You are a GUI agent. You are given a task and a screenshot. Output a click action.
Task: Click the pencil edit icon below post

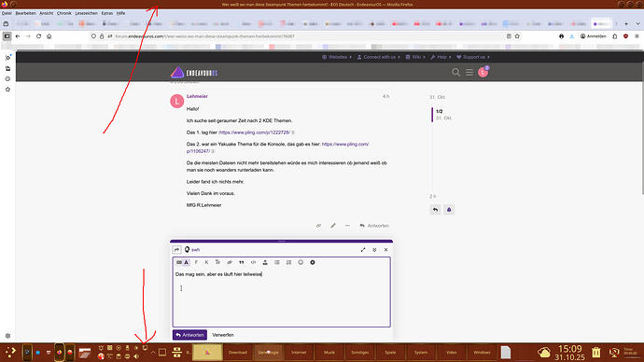click(333, 226)
